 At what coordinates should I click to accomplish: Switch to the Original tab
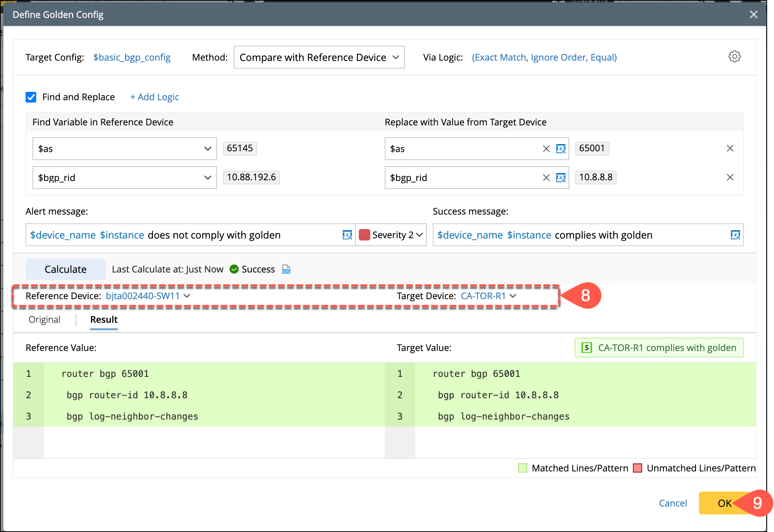click(44, 320)
